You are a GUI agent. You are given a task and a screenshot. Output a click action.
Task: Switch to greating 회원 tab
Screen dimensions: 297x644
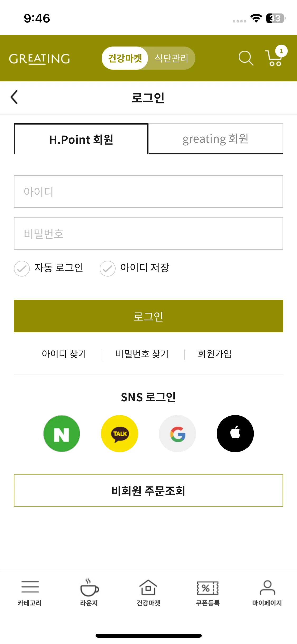(215, 139)
